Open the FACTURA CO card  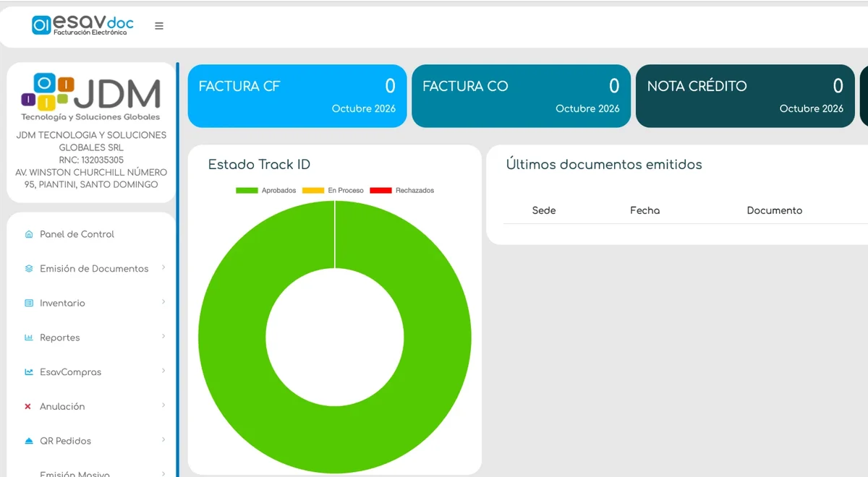point(522,96)
